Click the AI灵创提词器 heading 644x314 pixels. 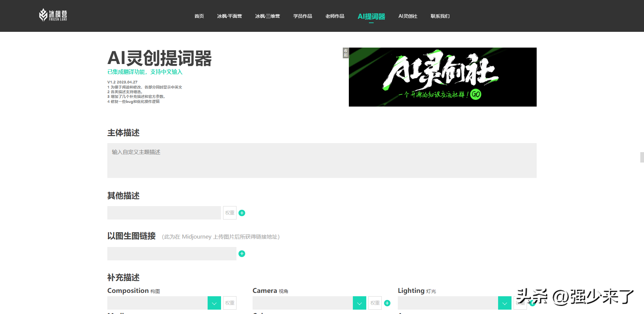[160, 58]
